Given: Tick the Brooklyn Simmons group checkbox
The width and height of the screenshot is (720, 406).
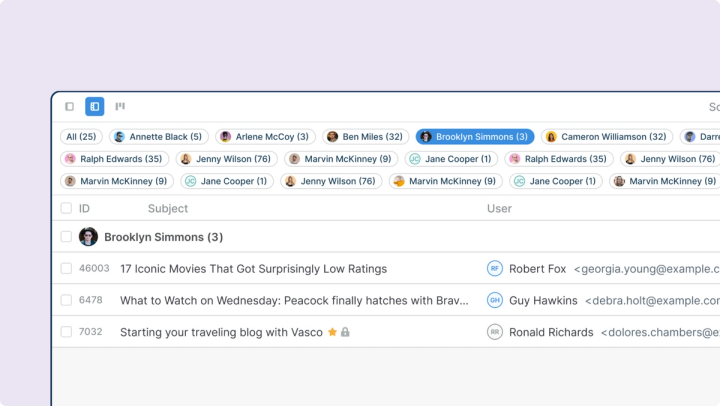Looking at the screenshot, I should click(66, 237).
